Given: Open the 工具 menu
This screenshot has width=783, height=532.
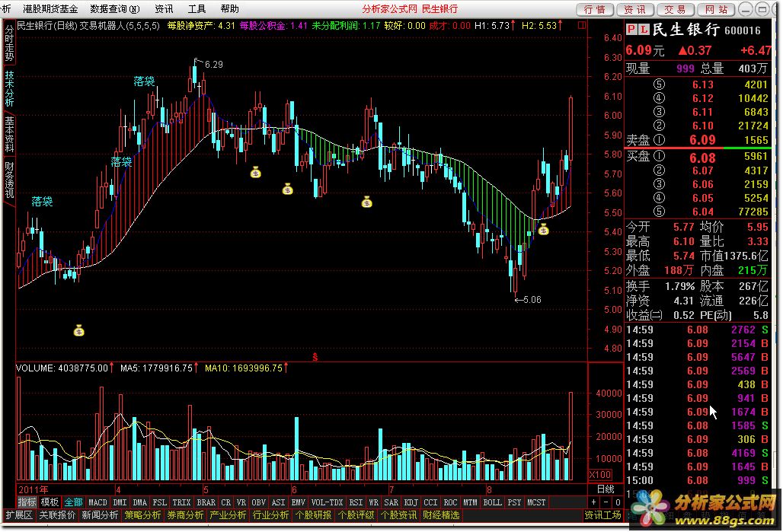Looking at the screenshot, I should [x=197, y=9].
